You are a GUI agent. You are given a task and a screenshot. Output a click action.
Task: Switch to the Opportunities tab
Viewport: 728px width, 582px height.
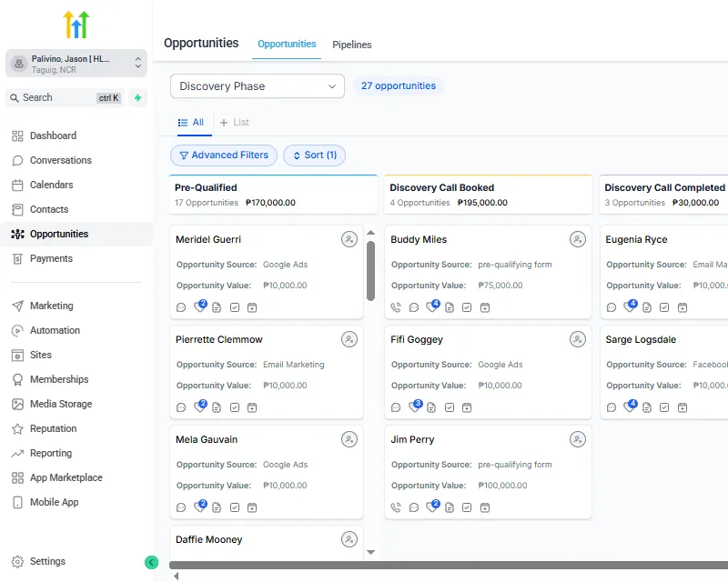tap(287, 44)
